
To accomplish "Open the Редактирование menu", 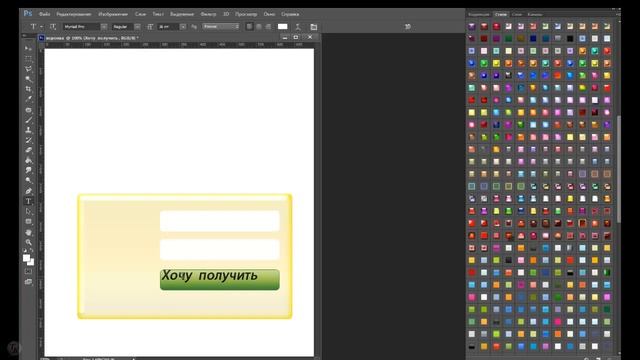I will point(74,14).
